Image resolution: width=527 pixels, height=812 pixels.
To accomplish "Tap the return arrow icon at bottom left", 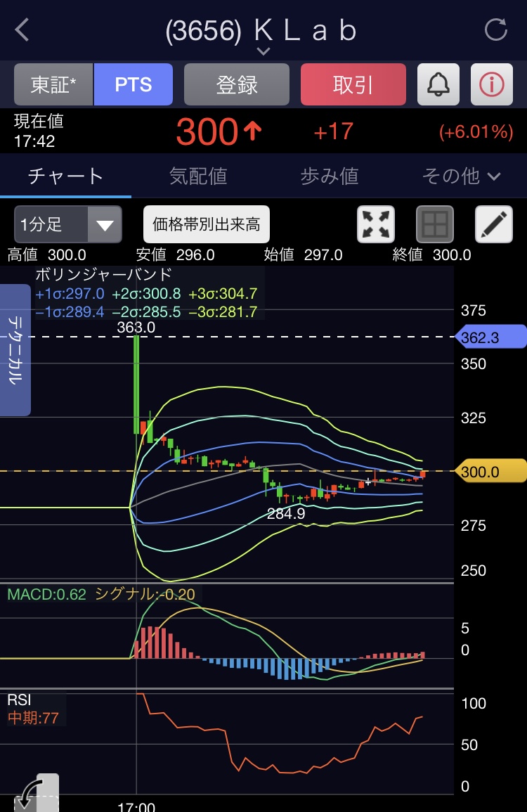I will (36, 792).
